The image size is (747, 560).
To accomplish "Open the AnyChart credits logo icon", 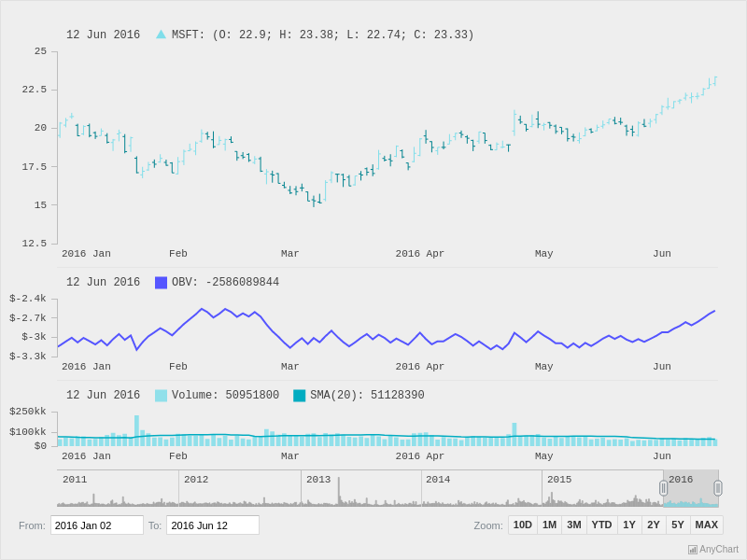I will (693, 550).
